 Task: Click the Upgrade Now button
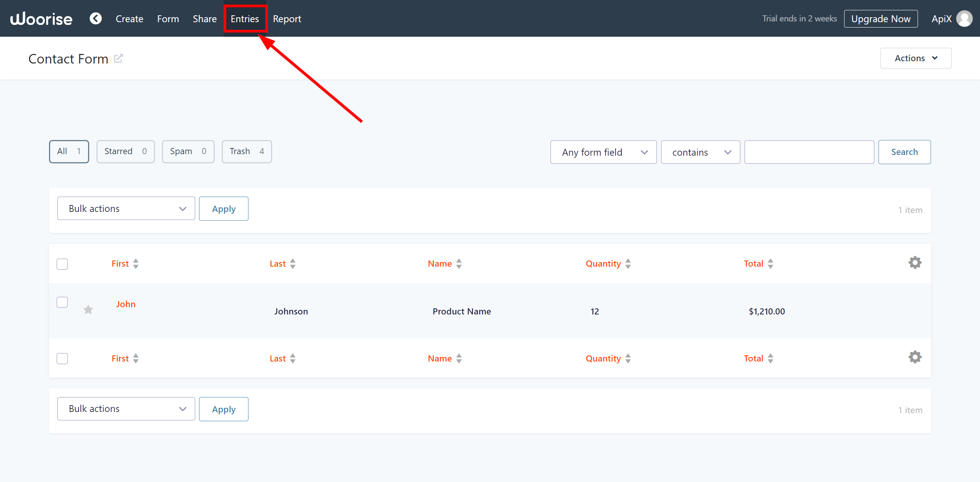pos(881,19)
